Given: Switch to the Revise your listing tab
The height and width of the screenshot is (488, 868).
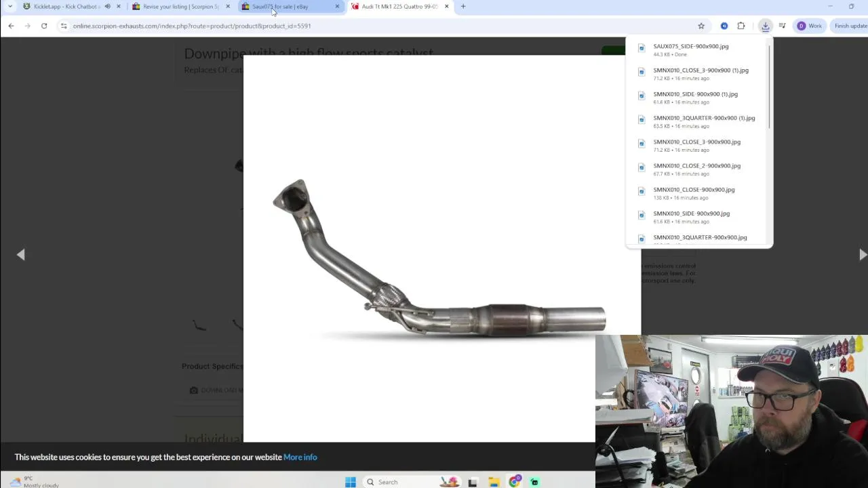Looking at the screenshot, I should point(180,7).
